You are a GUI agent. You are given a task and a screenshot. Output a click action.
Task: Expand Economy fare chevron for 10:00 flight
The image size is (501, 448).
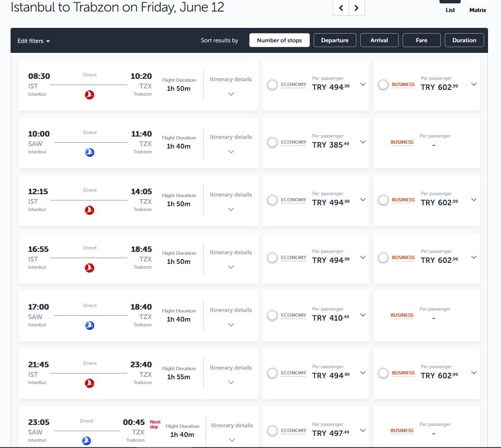(363, 142)
